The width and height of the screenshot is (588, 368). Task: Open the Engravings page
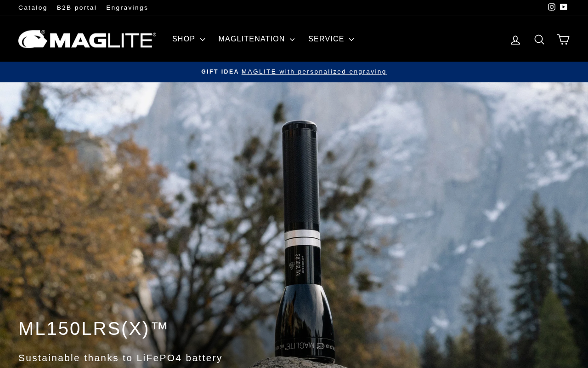coord(127,8)
